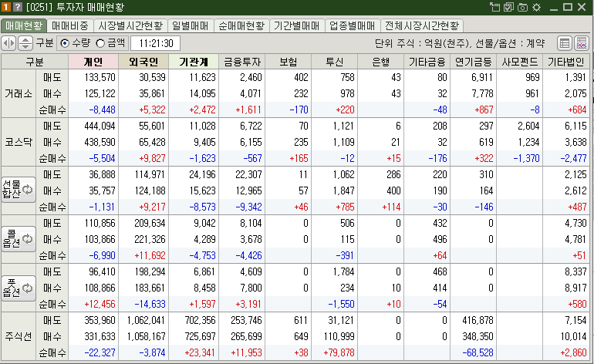594x364 pixels.
Task: Open the 순매매현황 tab
Action: click(241, 25)
